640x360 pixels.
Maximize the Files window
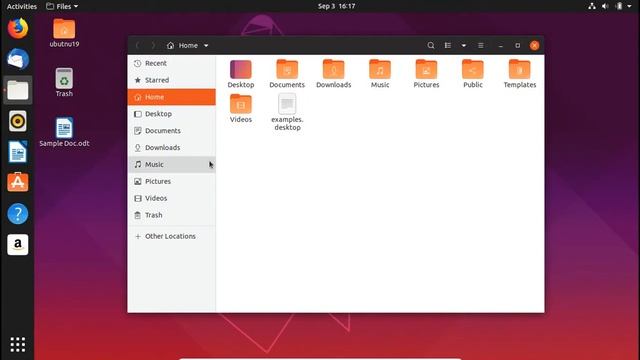pyautogui.click(x=518, y=45)
